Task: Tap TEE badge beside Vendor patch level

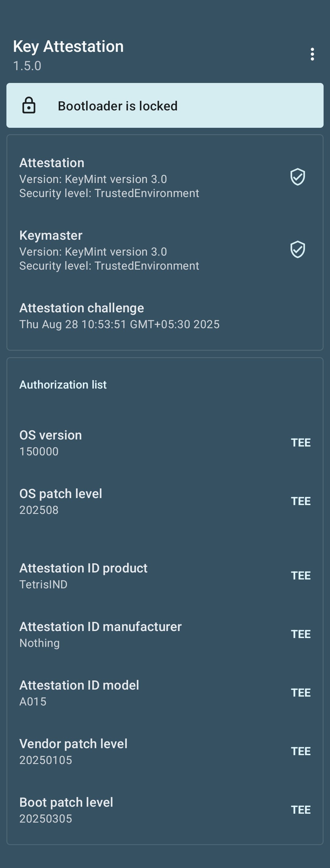Action: 300,751
